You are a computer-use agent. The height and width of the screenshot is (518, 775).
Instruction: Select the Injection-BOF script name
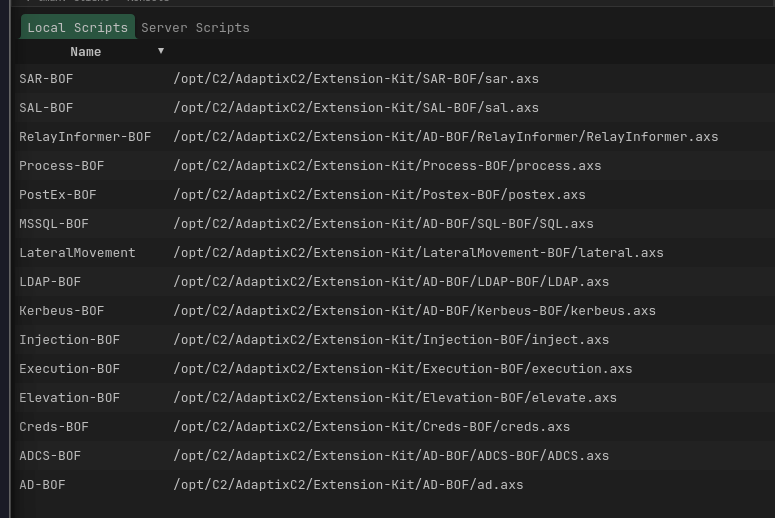pyautogui.click(x=69, y=339)
